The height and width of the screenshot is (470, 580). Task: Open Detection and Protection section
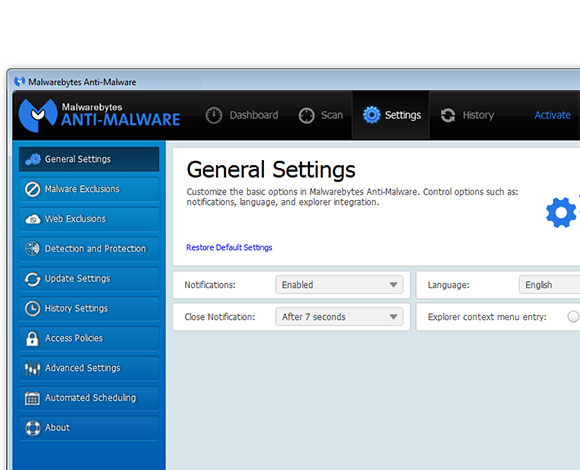89,249
